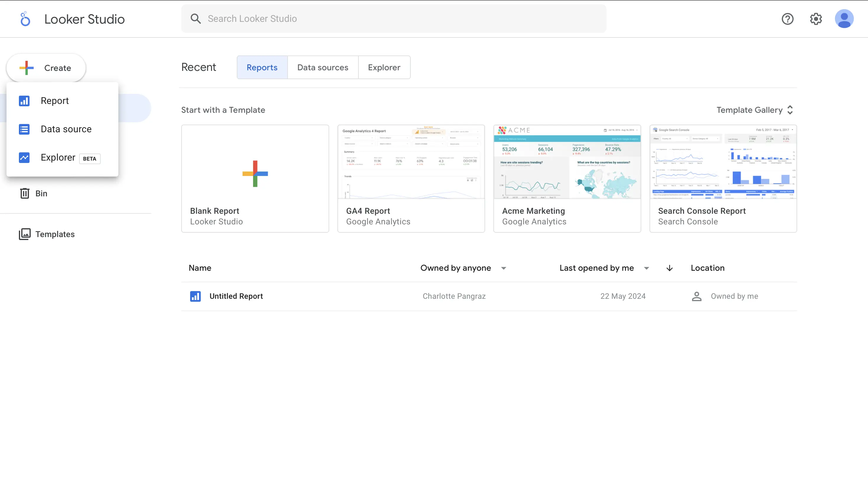
Task: Choose Explorer from the Create menu
Action: pyautogui.click(x=62, y=157)
